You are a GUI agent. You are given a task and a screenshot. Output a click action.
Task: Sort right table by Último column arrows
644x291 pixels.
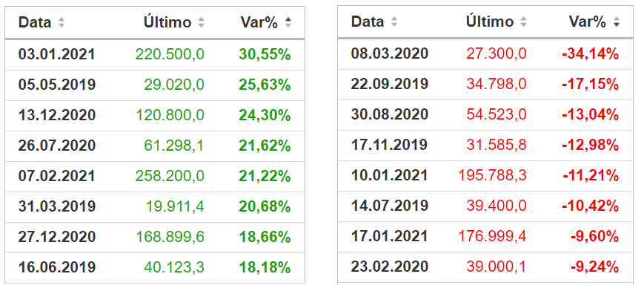click(523, 22)
